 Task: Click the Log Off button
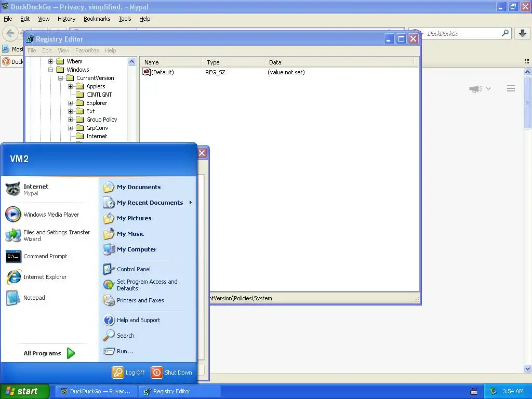click(129, 373)
